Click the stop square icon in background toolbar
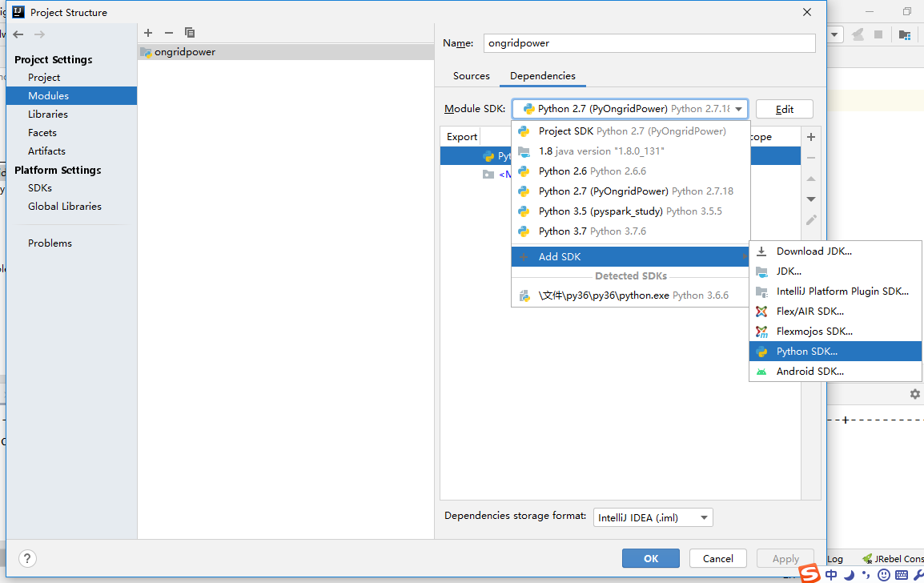Image resolution: width=924 pixels, height=583 pixels. (x=878, y=34)
